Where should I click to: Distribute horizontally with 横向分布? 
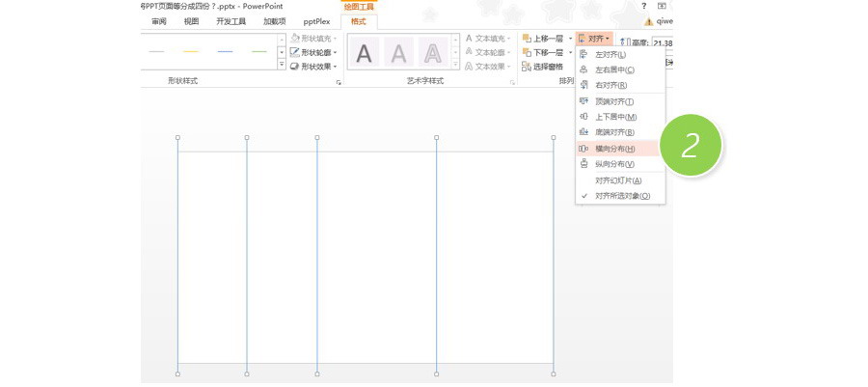(614, 149)
